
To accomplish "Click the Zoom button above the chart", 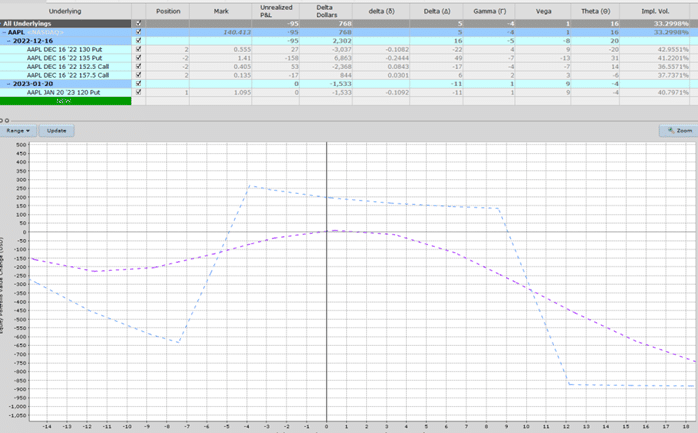I will [x=679, y=131].
